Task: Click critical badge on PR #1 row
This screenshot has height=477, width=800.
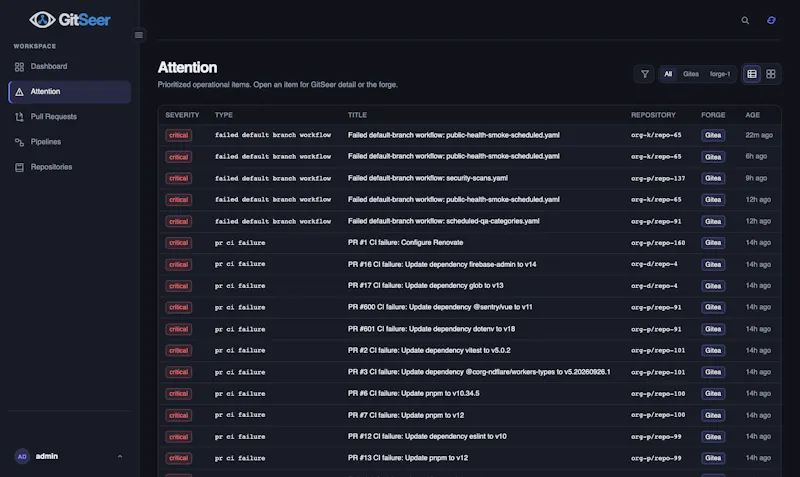Action: [179, 243]
